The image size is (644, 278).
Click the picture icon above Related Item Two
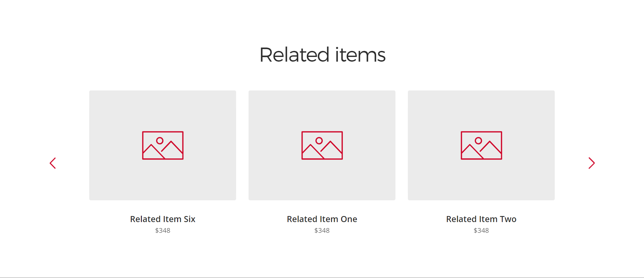point(481,145)
